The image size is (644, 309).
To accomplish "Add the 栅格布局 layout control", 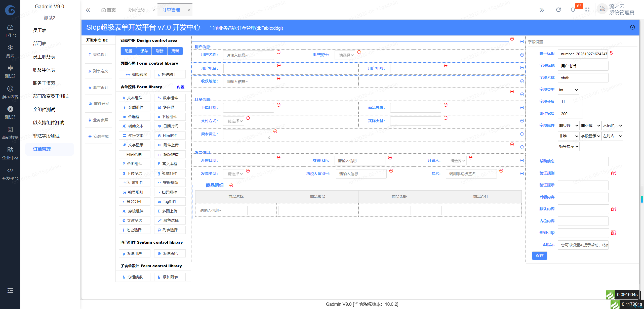I will click(x=135, y=74).
